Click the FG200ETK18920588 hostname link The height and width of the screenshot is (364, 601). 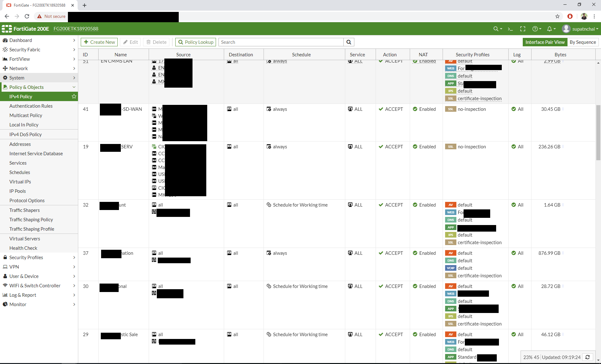pos(76,29)
